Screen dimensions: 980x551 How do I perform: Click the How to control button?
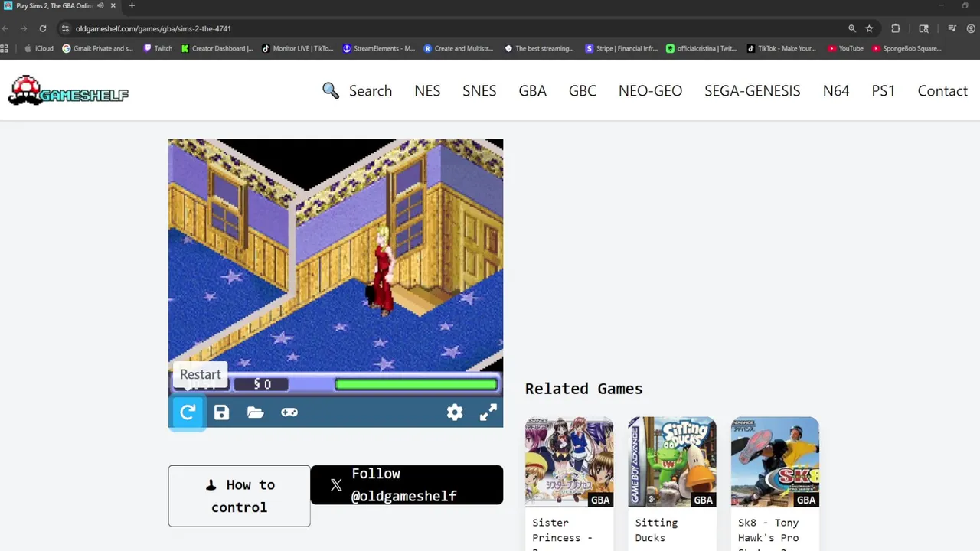click(239, 496)
